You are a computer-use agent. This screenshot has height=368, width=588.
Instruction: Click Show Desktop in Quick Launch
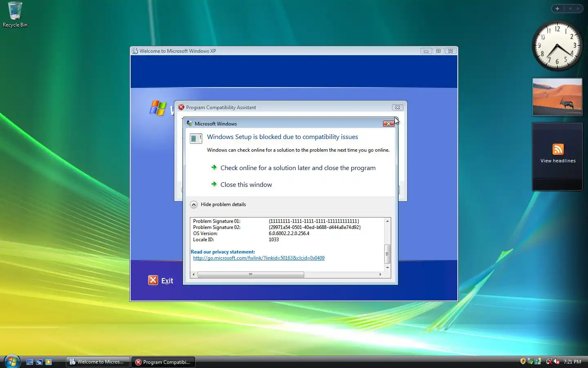click(x=30, y=362)
